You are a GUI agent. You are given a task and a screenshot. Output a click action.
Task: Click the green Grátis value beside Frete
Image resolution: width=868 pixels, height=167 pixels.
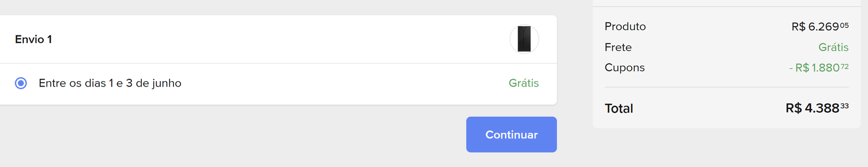tap(833, 47)
